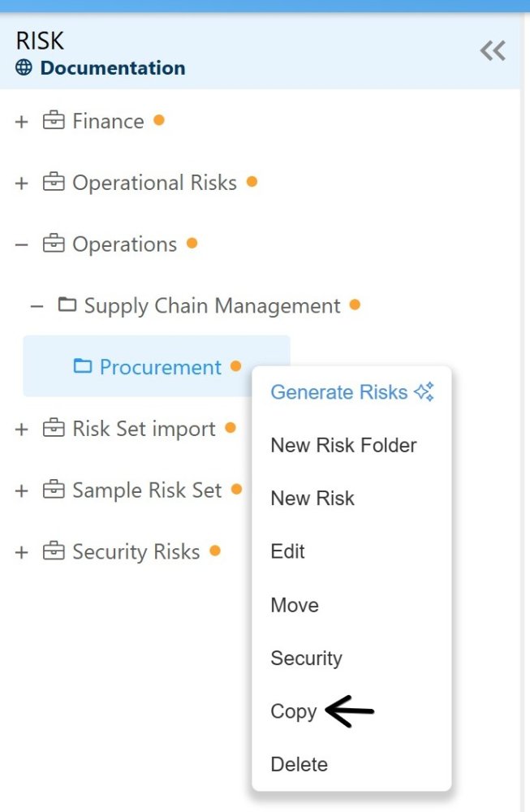Click the orange status dot beside Finance
This screenshot has width=530, height=812.
point(159,120)
